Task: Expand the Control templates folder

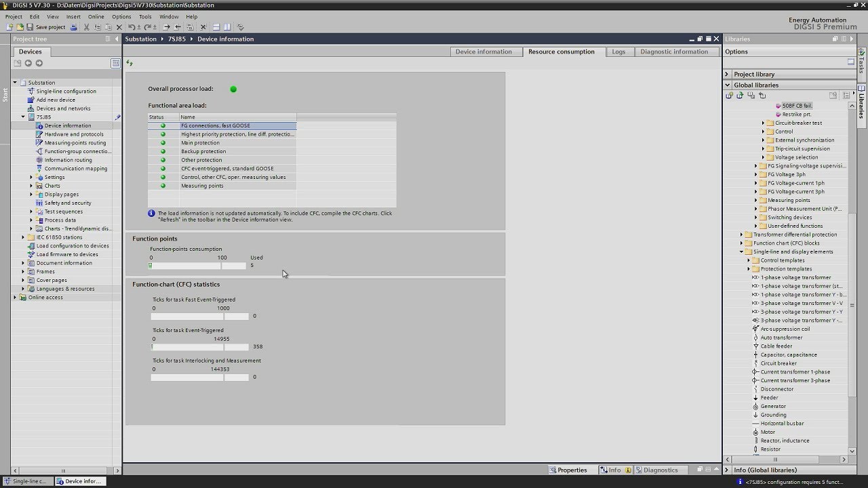Action: point(749,260)
